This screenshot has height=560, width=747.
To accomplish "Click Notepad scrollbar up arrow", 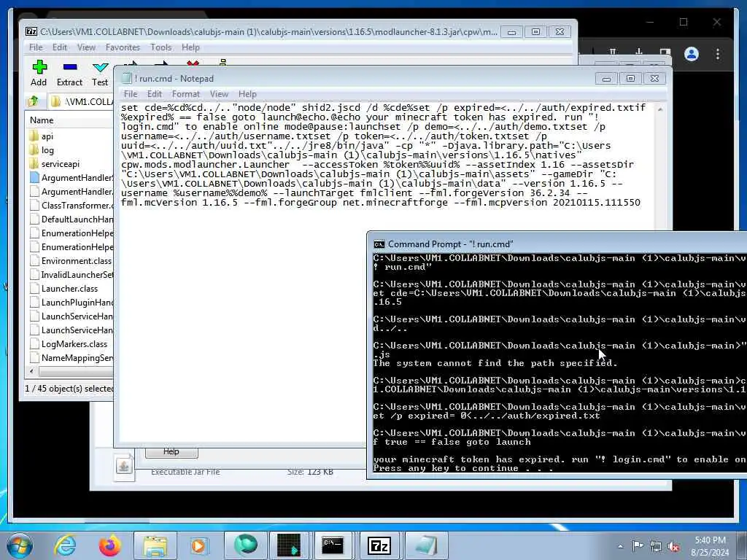I will click(659, 109).
